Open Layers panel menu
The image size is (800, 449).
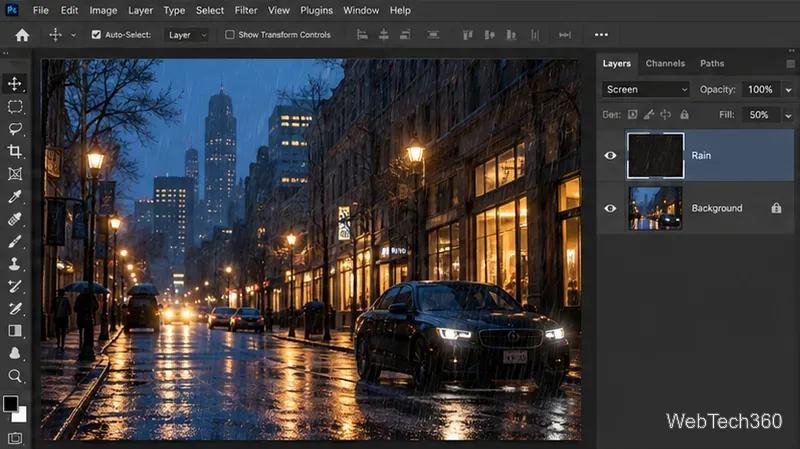point(790,64)
